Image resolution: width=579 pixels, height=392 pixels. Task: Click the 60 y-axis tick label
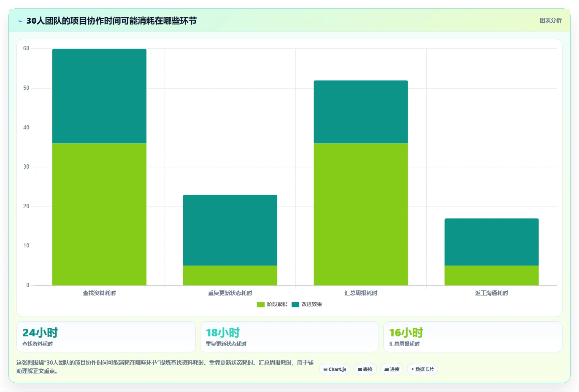coord(26,48)
